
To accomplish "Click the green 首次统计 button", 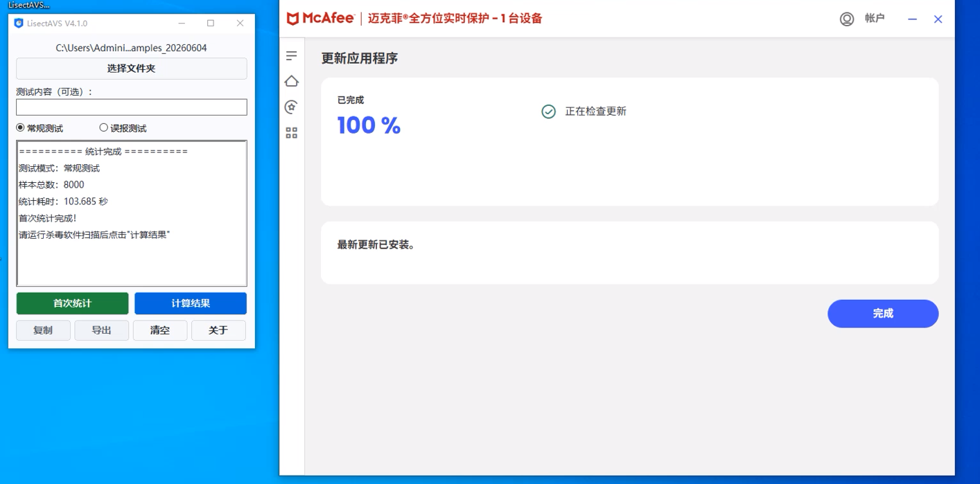I will click(x=73, y=303).
